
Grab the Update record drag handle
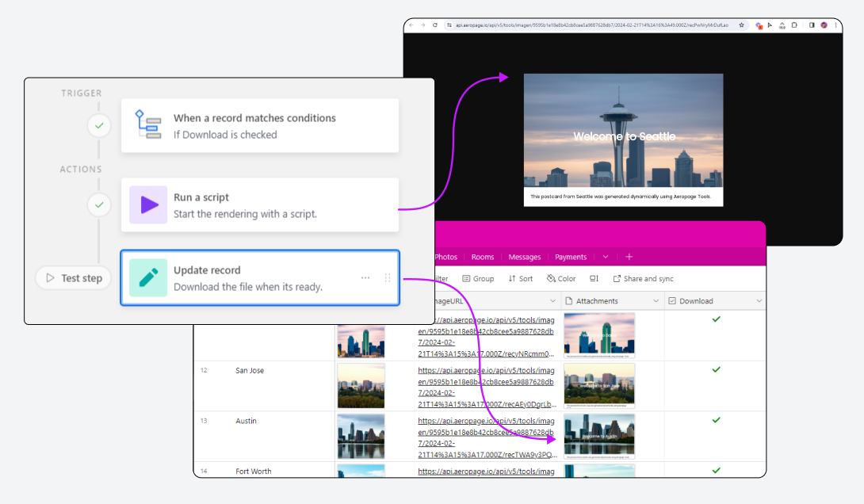point(388,277)
